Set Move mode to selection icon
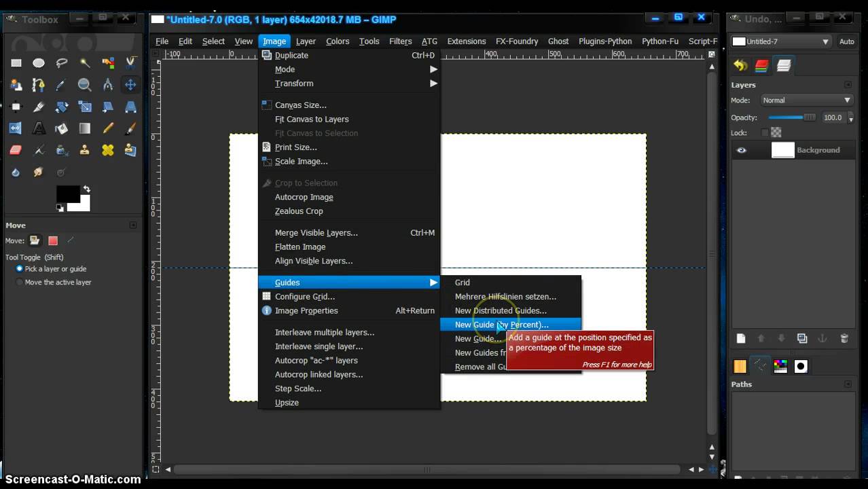This screenshot has width=868, height=489. 53,240
